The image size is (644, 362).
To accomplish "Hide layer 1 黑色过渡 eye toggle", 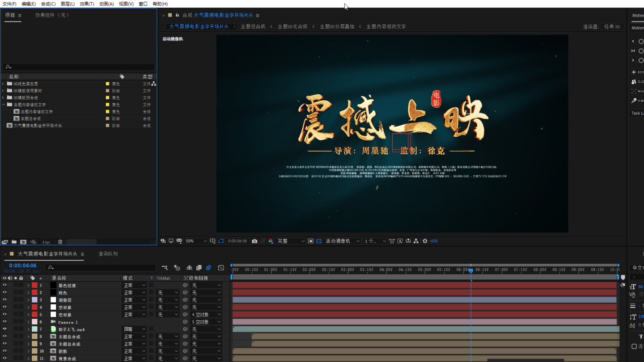I will pyautogui.click(x=5, y=285).
